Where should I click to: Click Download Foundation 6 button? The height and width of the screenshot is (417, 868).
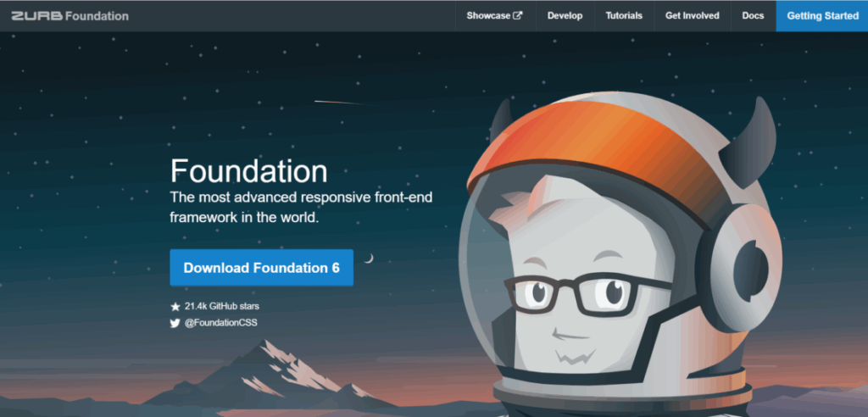(x=261, y=268)
